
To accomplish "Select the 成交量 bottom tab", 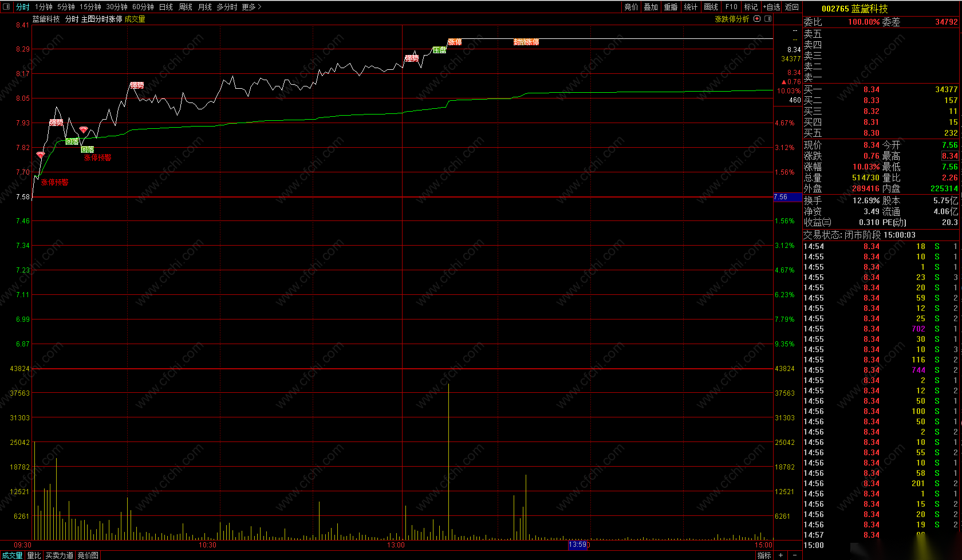I will click(12, 555).
